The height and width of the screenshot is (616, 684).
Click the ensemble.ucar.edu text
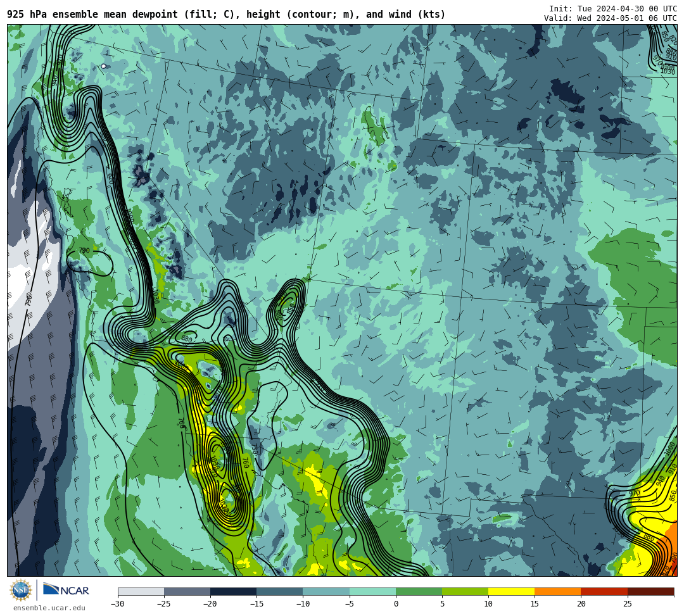(49, 608)
